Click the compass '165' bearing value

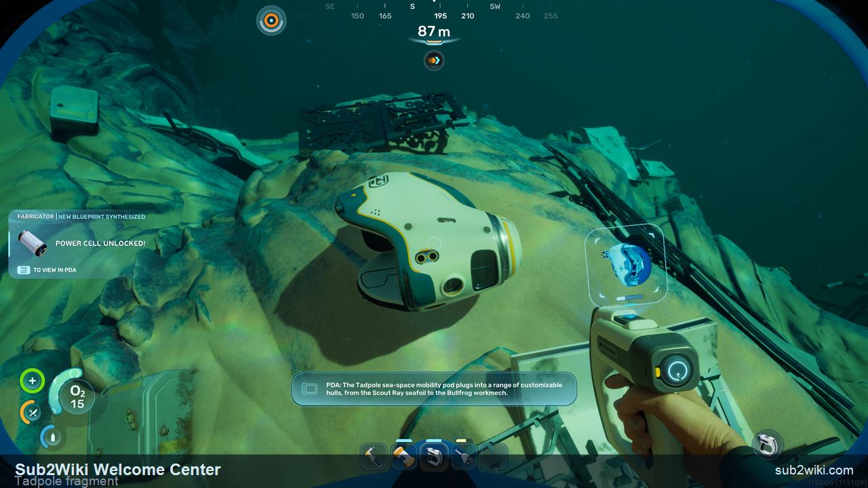[x=385, y=16]
